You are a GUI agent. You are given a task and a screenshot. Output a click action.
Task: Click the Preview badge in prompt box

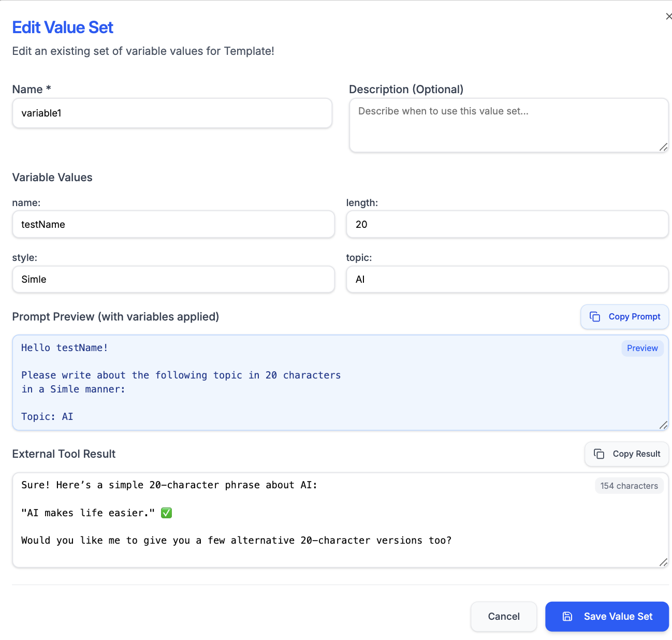pyautogui.click(x=642, y=348)
